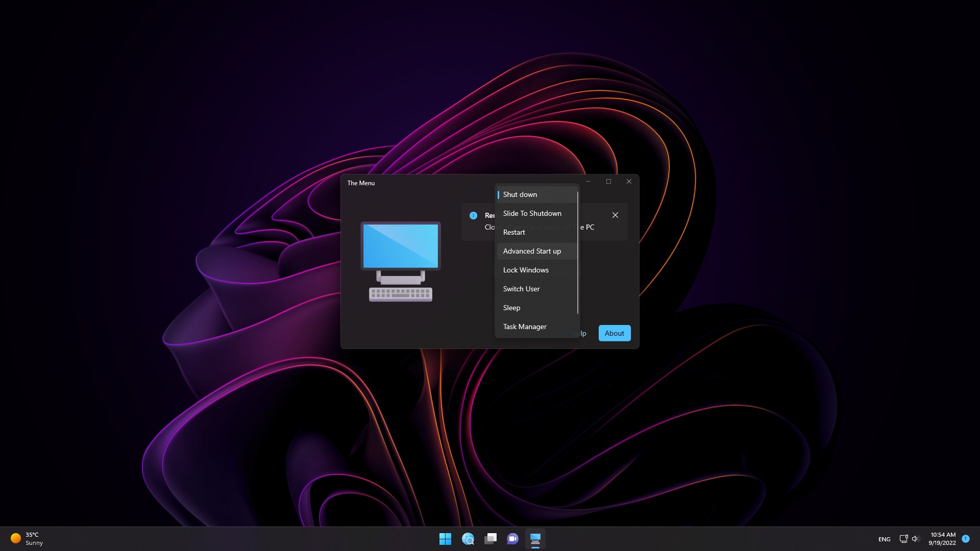Open Task View from taskbar
The width and height of the screenshot is (980, 551).
[491, 539]
